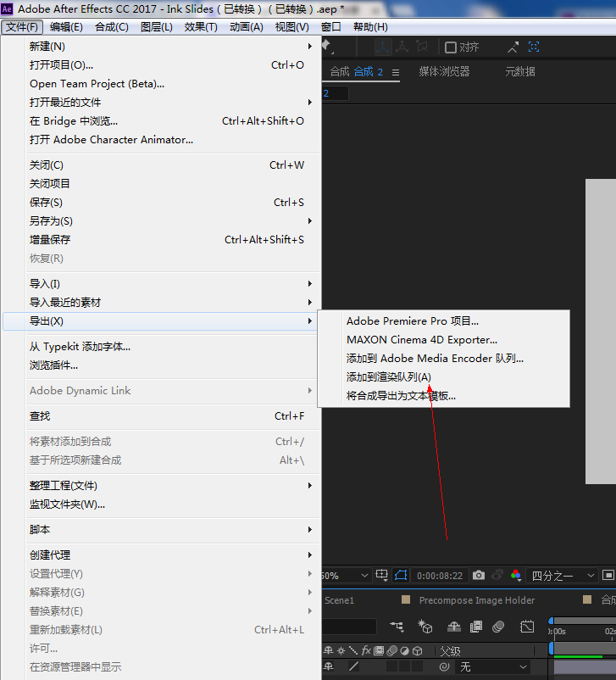Screen dimensions: 616x680
Task: Open the Precompose Image Holder timeline tab
Action: (477, 600)
